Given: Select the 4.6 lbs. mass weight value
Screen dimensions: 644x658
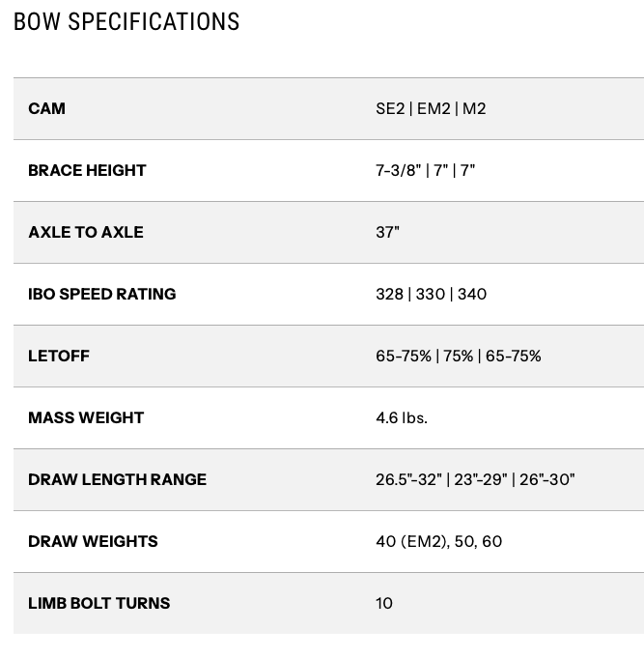Looking at the screenshot, I should coord(401,417).
